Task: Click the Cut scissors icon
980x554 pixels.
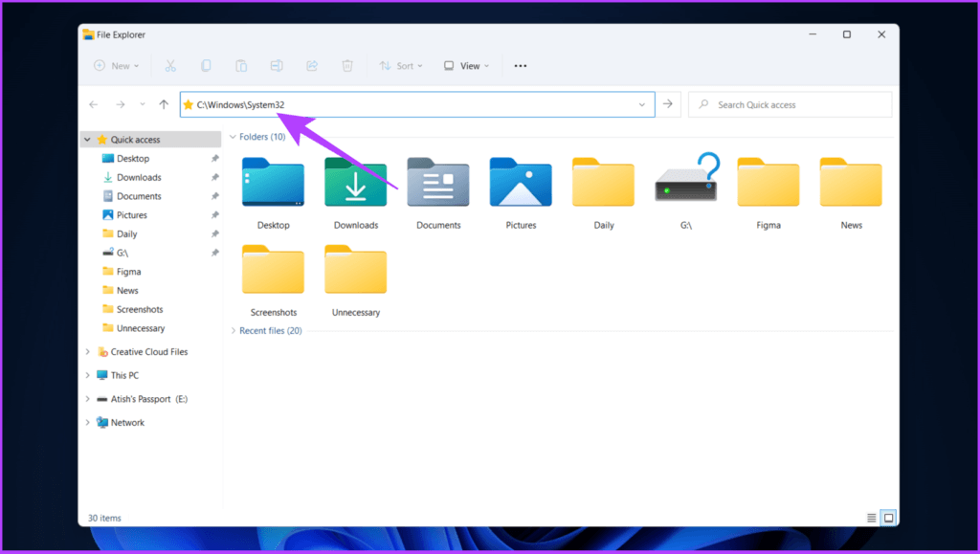Action: tap(170, 66)
